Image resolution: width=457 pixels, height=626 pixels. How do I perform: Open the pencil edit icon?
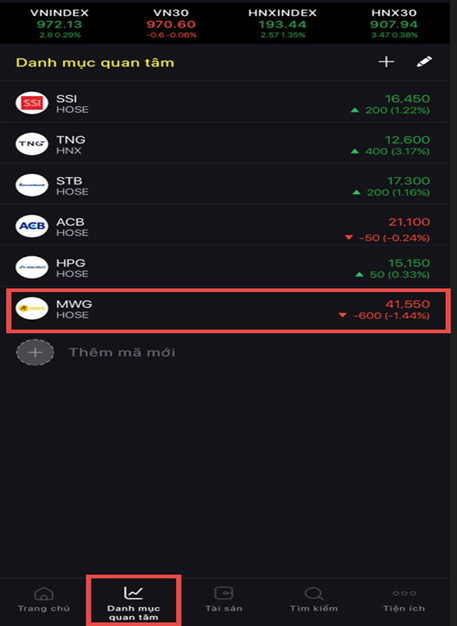tap(424, 61)
